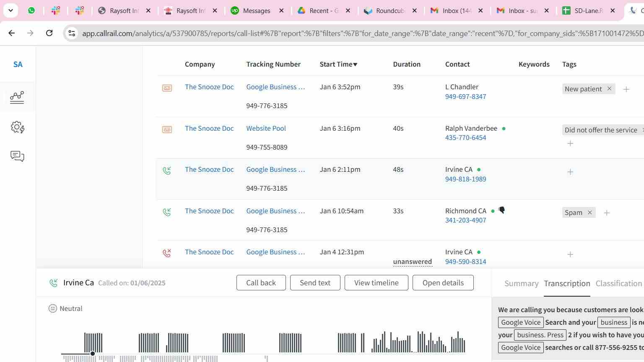The image size is (644, 362).
Task: Click the first Google Voice keyword in transcription
Action: pos(521,322)
